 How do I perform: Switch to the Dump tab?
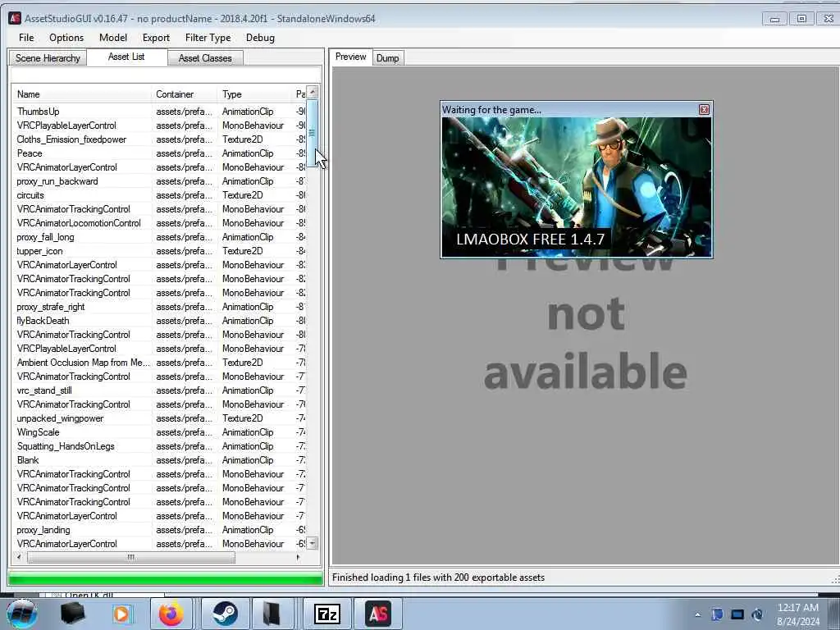[x=387, y=58]
